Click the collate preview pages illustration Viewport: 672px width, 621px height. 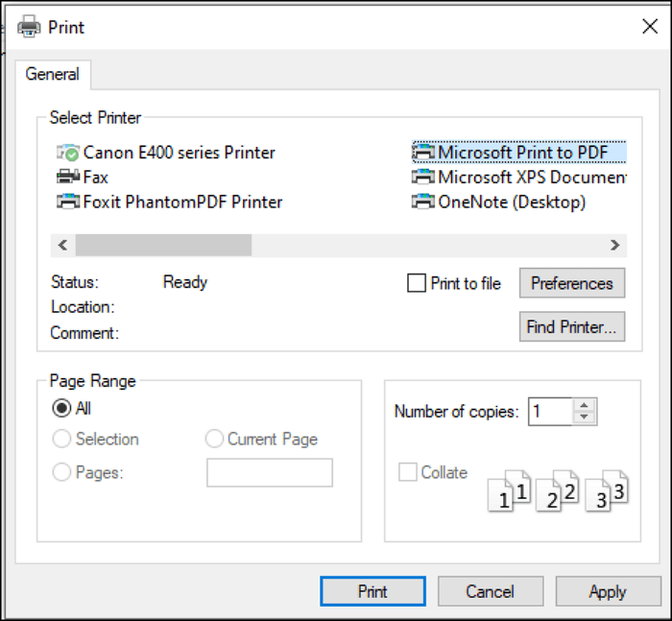[x=558, y=490]
